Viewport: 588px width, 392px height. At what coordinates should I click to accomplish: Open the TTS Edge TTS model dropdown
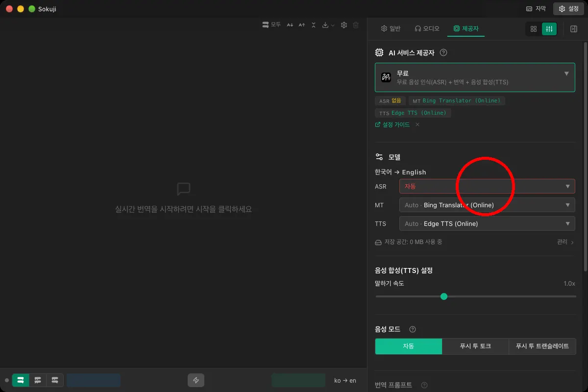487,223
